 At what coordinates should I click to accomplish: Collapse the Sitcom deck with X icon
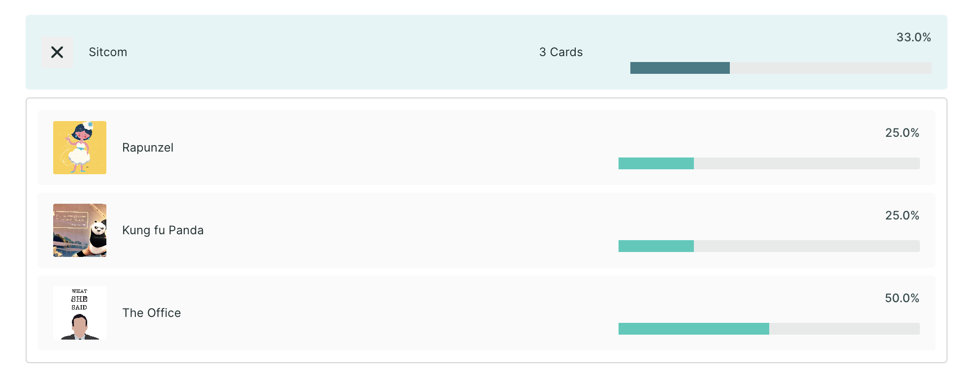coord(57,52)
